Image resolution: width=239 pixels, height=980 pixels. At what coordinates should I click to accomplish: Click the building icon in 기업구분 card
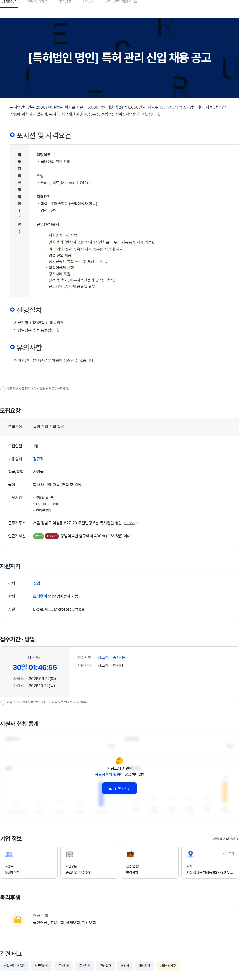point(70,854)
